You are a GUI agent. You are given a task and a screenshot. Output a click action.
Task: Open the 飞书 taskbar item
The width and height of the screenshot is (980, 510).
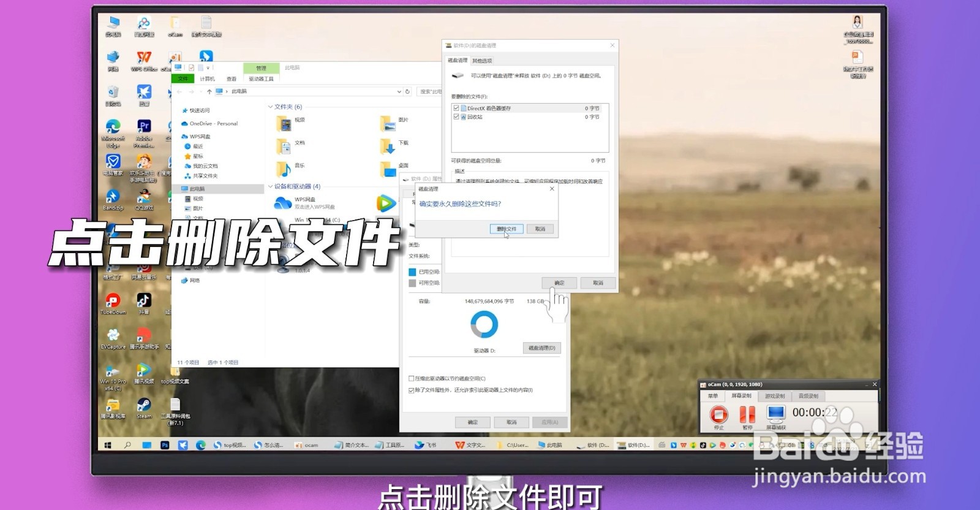click(426, 445)
